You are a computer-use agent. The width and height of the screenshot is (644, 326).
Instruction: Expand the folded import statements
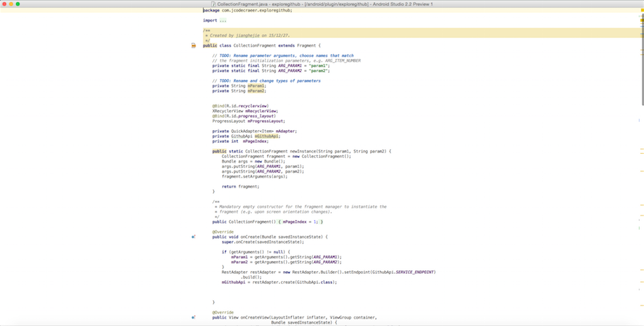point(223,20)
